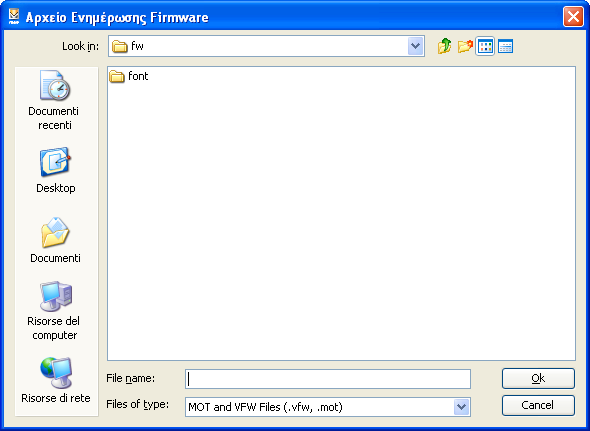
Task: Open the Documenti folder shortcut
Action: (55, 240)
